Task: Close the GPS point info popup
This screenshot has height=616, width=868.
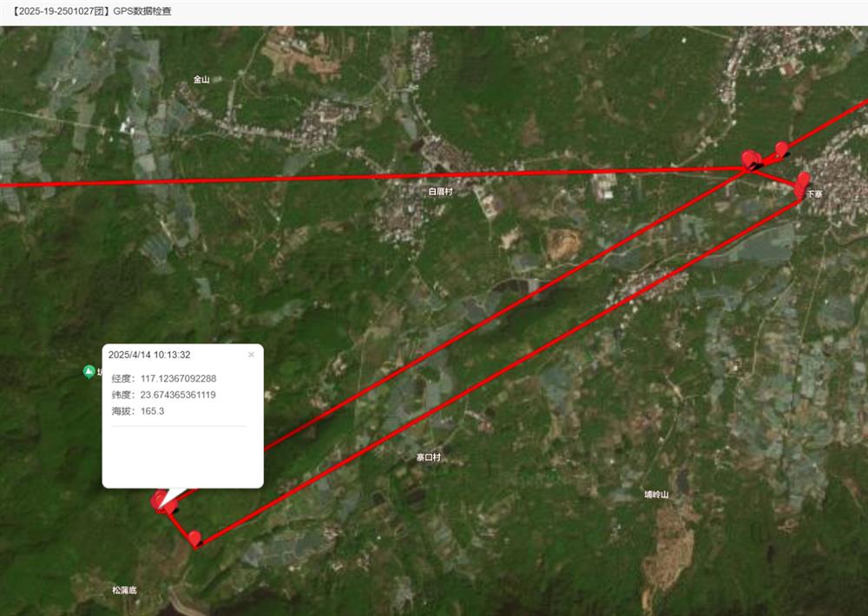Action: coord(251,355)
